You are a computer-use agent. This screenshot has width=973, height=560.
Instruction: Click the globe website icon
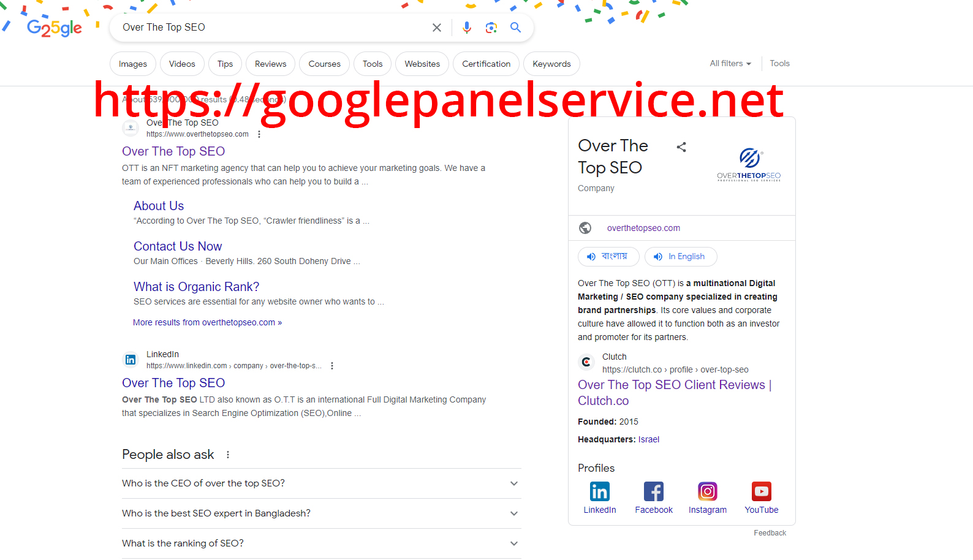[x=585, y=228]
